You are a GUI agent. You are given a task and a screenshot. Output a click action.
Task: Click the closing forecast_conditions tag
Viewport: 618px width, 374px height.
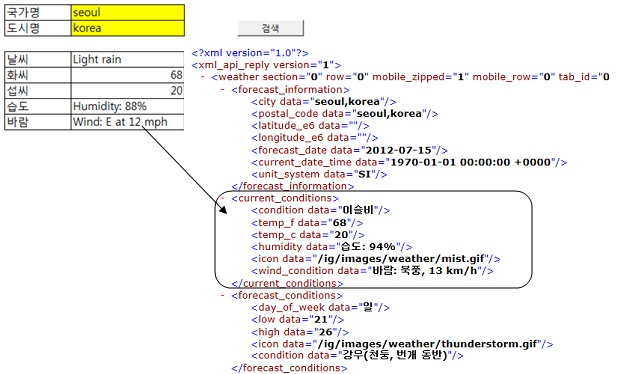(290, 368)
